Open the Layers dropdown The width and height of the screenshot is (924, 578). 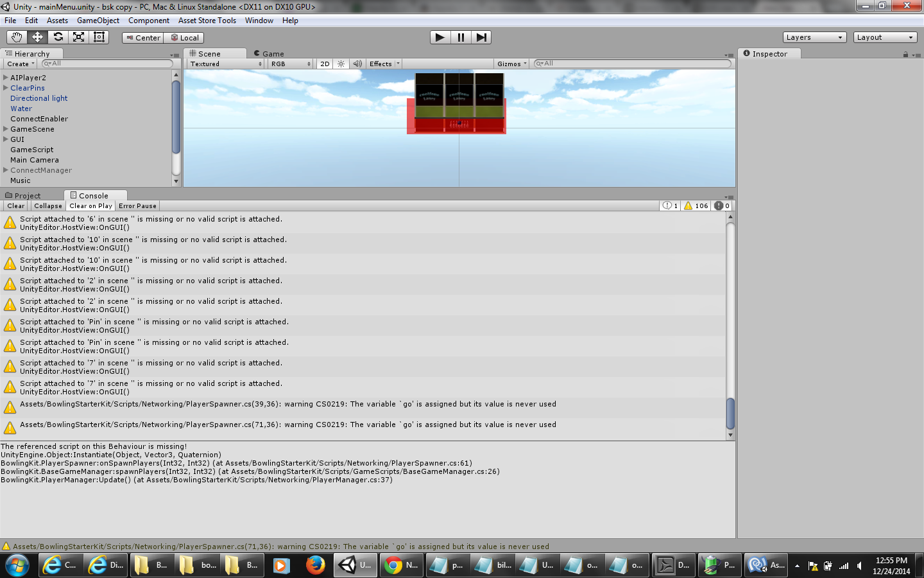(814, 37)
